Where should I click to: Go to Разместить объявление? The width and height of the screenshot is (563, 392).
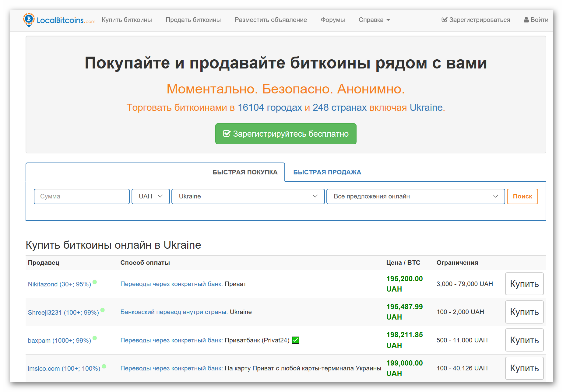point(271,20)
